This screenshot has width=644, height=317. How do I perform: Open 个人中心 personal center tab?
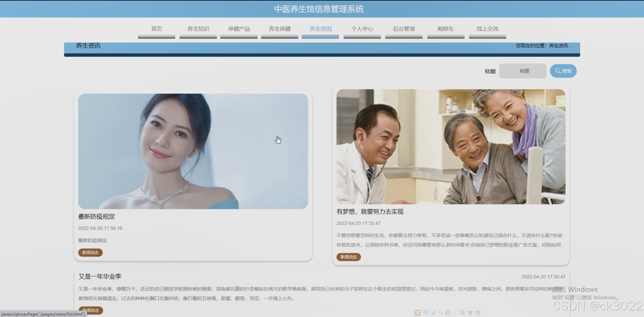pyautogui.click(x=362, y=29)
